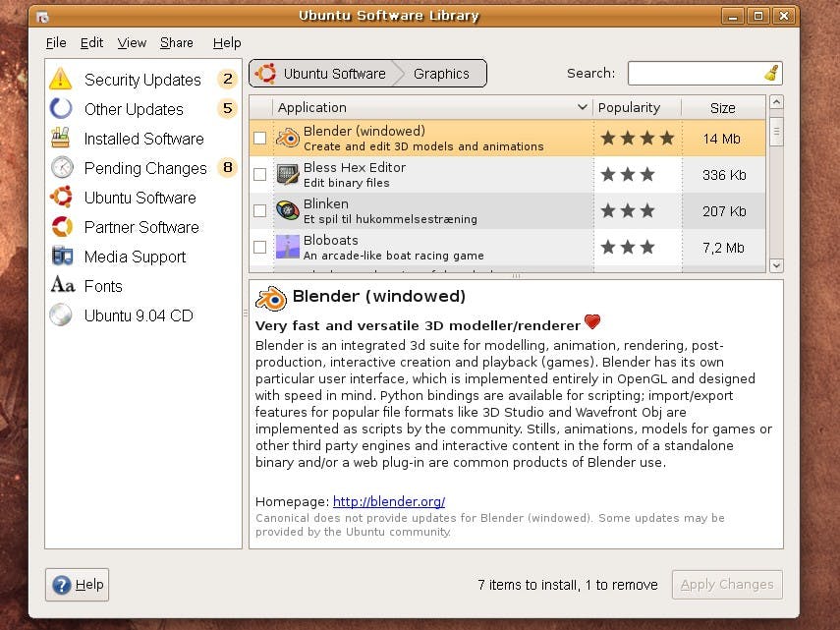Open the Application column sort arrow
840x630 pixels.
[583, 107]
